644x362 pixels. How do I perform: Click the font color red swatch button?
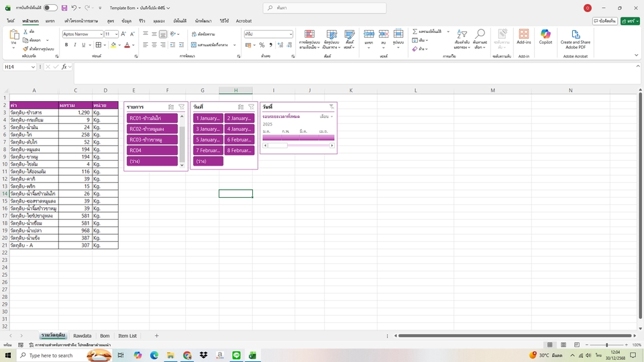pos(127,45)
